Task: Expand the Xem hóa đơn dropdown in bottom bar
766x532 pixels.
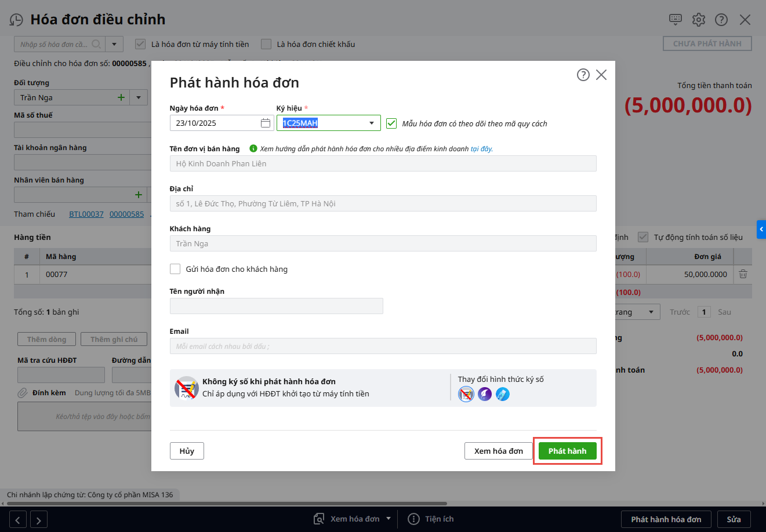Action: click(389, 519)
